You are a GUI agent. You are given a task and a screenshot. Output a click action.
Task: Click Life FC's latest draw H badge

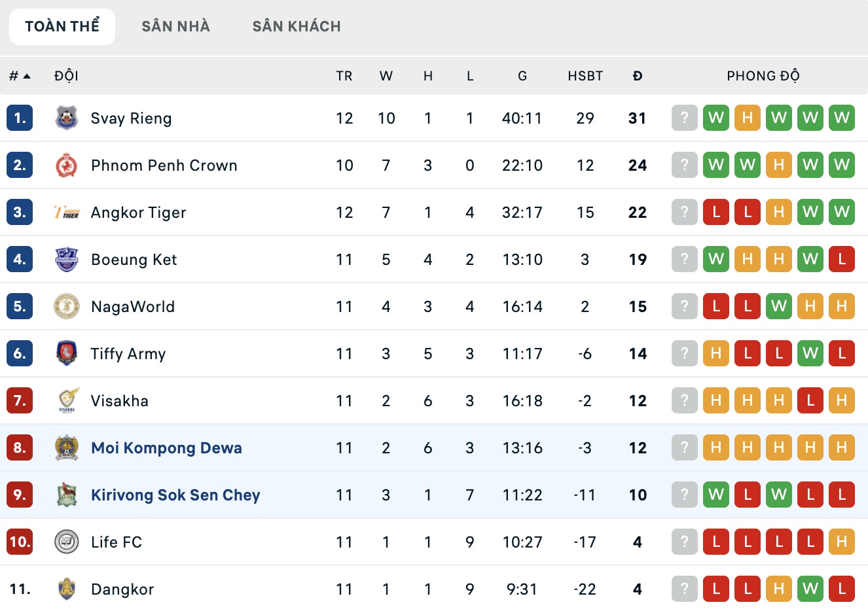841,542
